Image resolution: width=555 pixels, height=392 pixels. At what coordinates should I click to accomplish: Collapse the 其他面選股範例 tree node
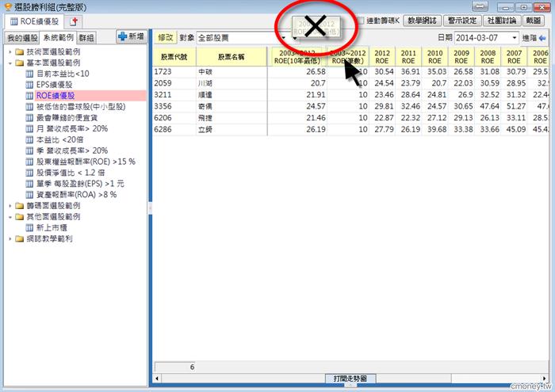10,217
